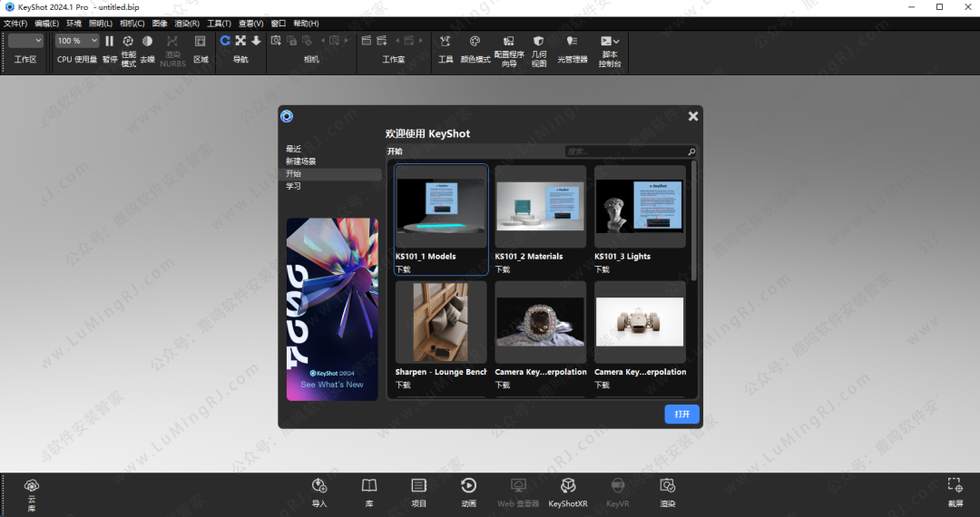Select KS101_3 Lights thumbnail

pyautogui.click(x=640, y=207)
